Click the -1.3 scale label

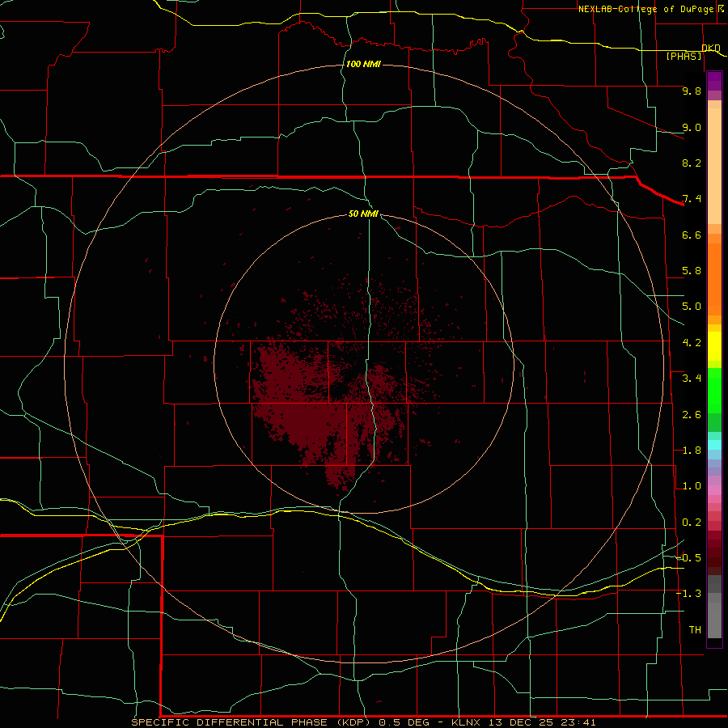[688, 594]
